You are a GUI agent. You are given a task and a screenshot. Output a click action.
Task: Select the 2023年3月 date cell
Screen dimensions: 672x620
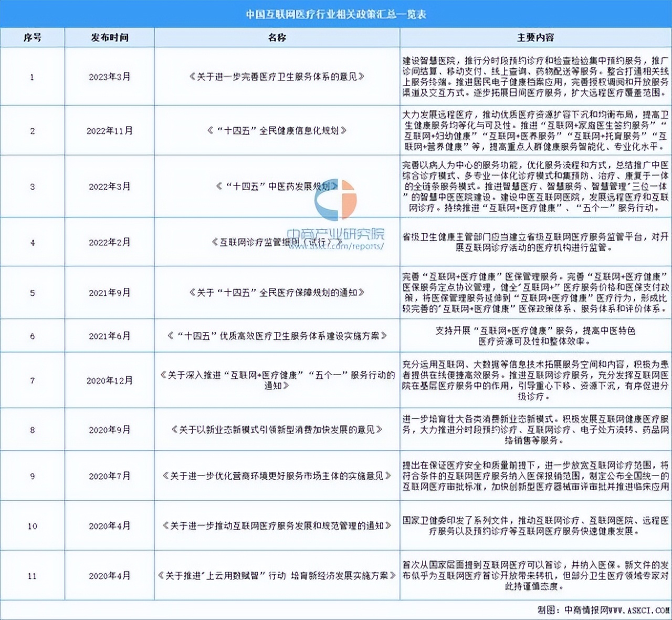pyautogui.click(x=109, y=77)
